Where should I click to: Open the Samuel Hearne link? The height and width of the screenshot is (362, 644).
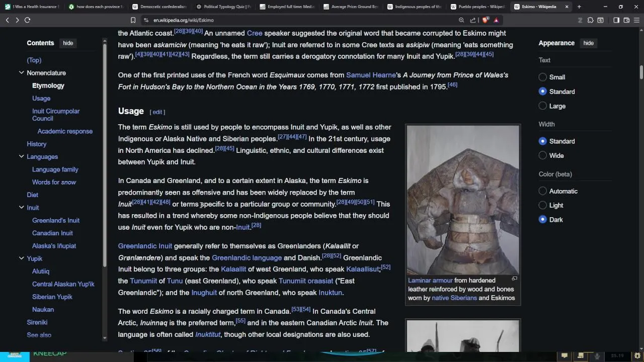pos(371,75)
